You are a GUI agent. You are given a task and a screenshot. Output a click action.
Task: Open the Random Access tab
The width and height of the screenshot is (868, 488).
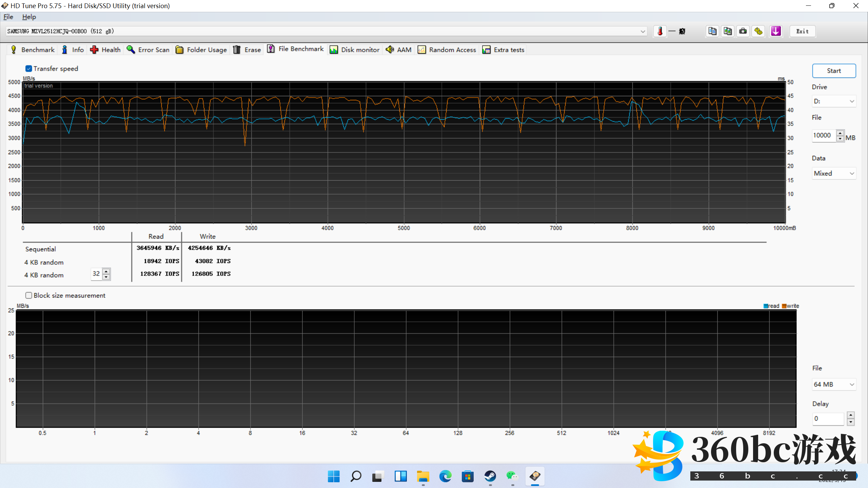(x=447, y=50)
